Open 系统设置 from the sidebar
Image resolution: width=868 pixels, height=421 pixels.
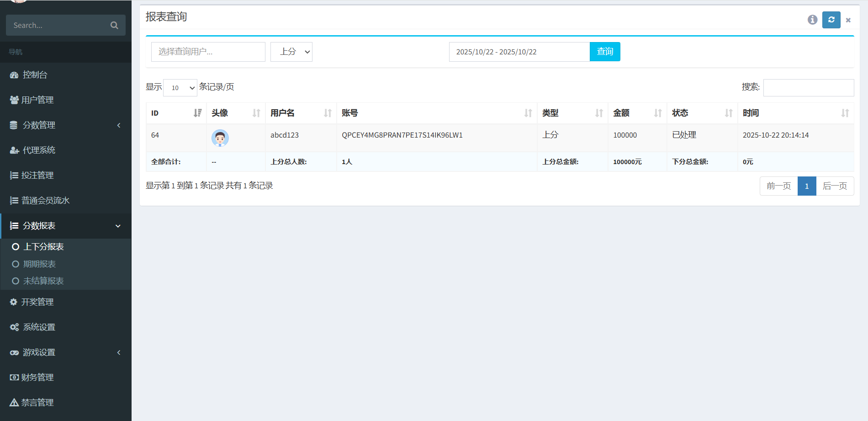(x=39, y=327)
